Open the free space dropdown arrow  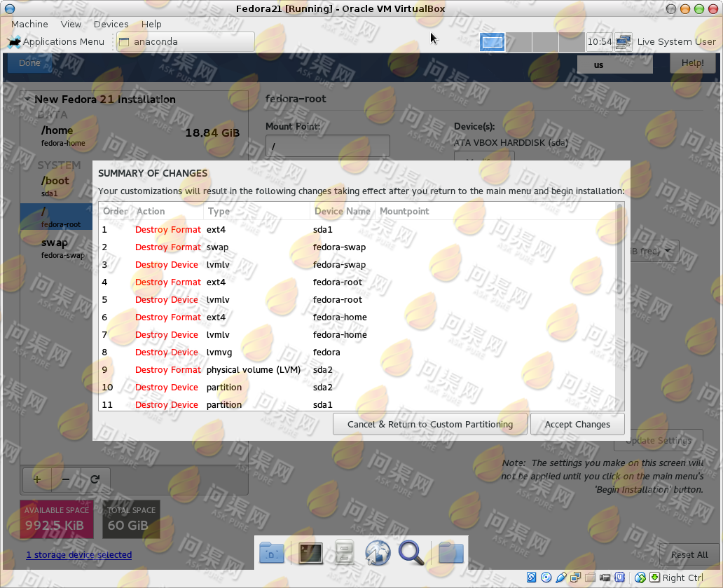pos(668,250)
